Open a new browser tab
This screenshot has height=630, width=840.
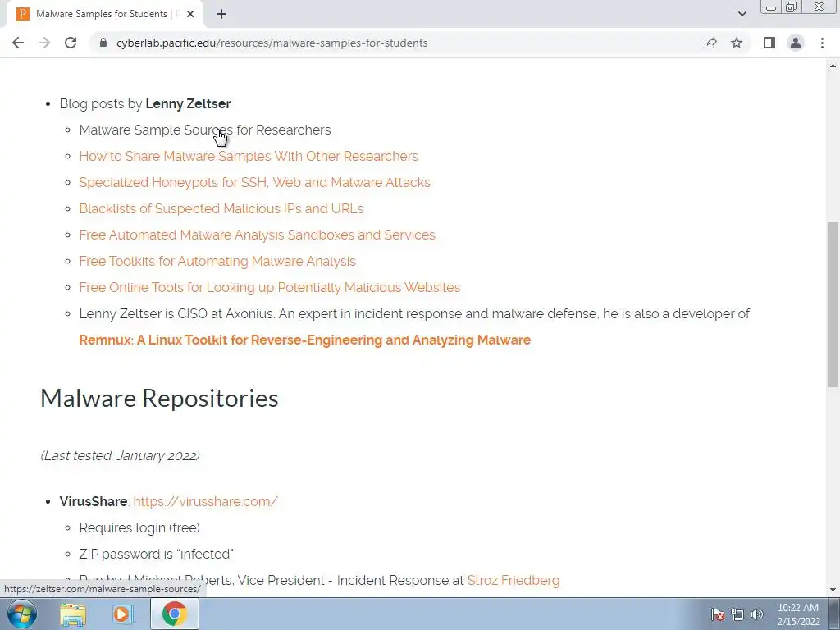tap(221, 14)
